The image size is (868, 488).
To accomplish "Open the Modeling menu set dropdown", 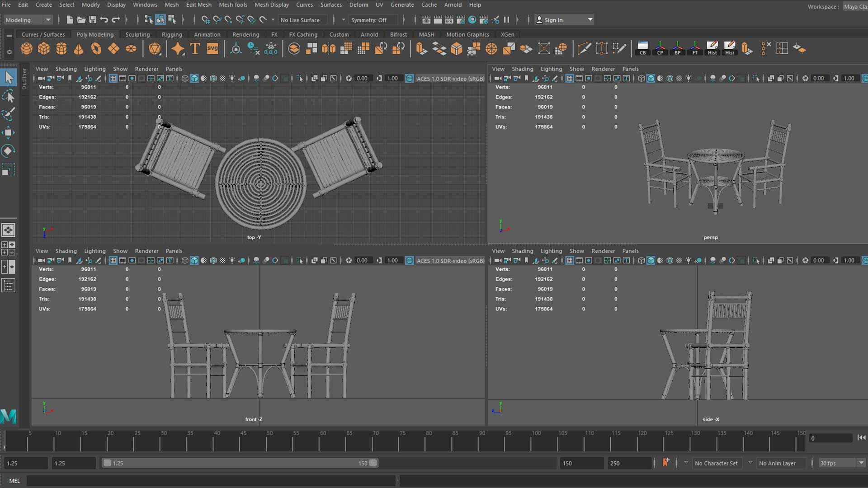I will [x=28, y=20].
